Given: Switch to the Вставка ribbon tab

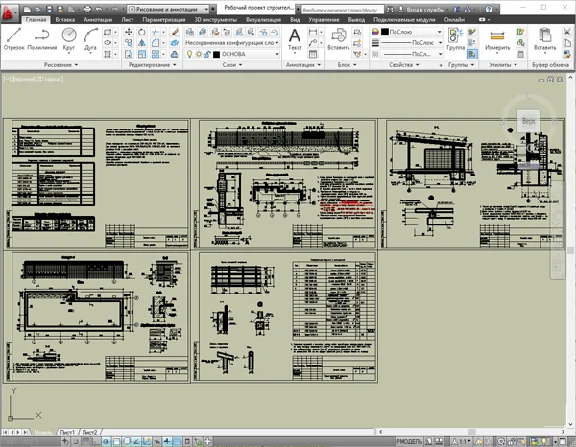Looking at the screenshot, I should [65, 19].
